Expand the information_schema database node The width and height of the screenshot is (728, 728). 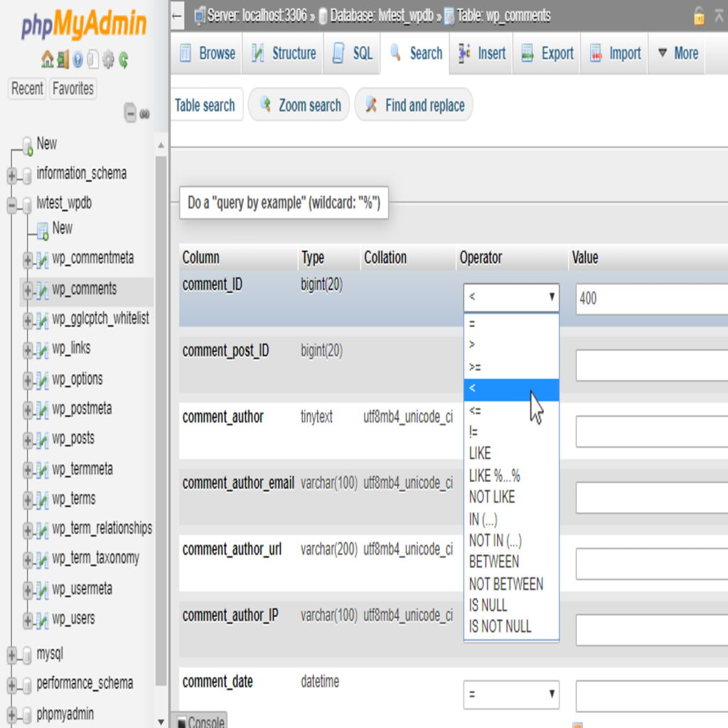(12, 175)
